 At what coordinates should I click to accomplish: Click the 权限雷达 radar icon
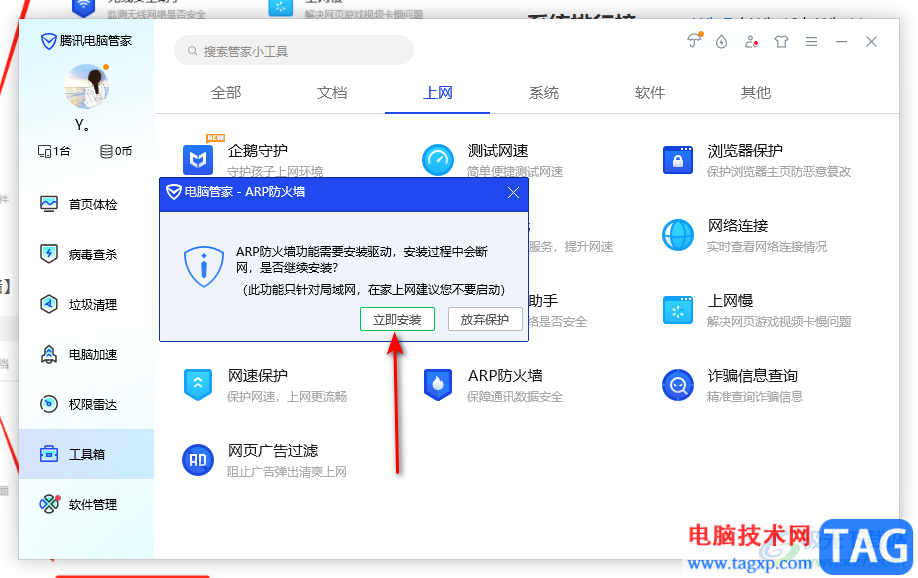49,404
